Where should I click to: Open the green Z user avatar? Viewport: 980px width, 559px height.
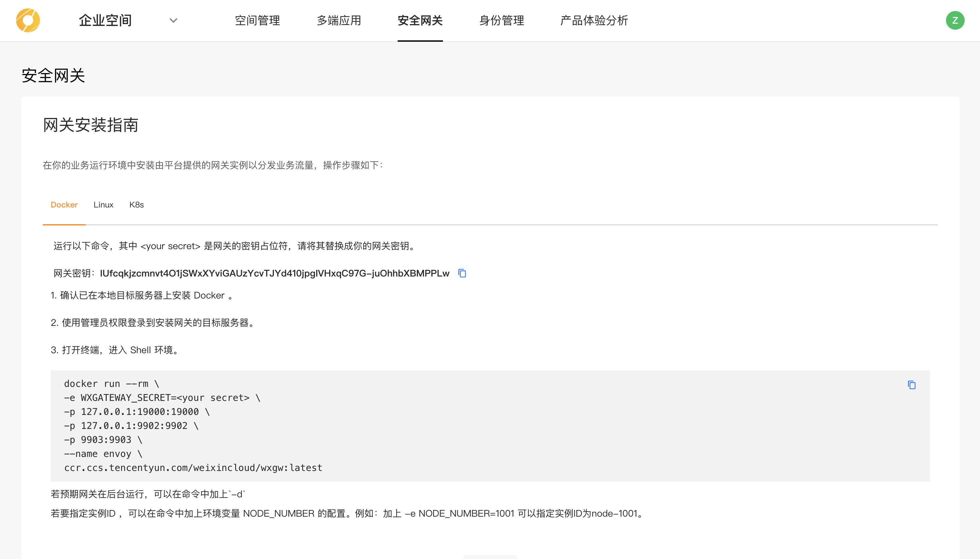(x=955, y=20)
